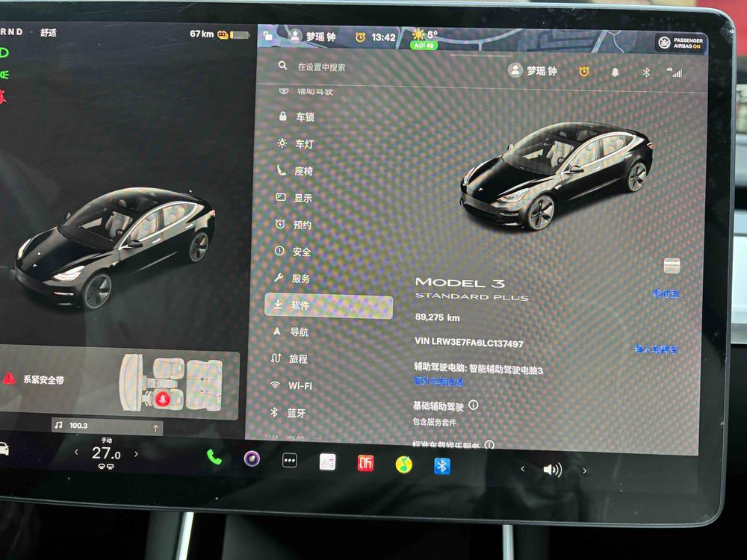This screenshot has height=560, width=747.
Task: Open 辅助驾驶 Autopilot settings at list top
Action: 306,91
